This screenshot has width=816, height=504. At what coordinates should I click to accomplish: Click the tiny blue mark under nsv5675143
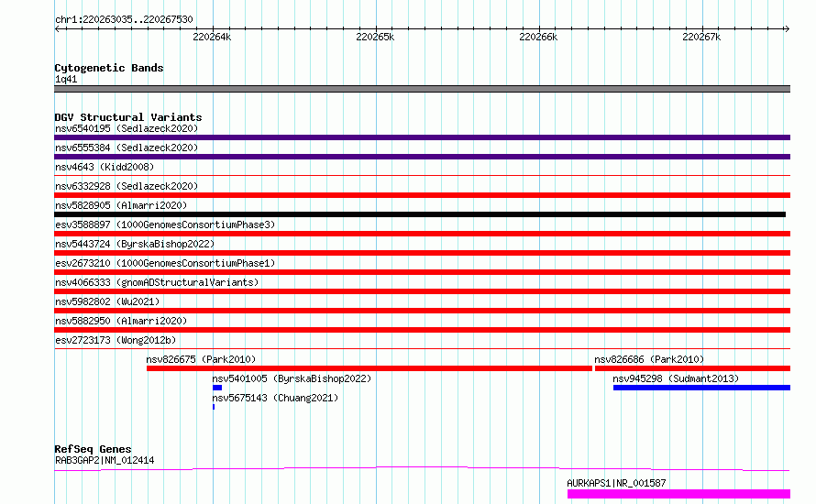[214, 407]
